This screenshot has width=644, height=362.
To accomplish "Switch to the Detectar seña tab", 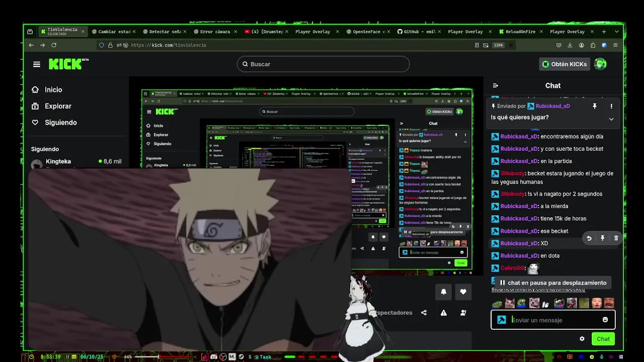I will 165,32.
